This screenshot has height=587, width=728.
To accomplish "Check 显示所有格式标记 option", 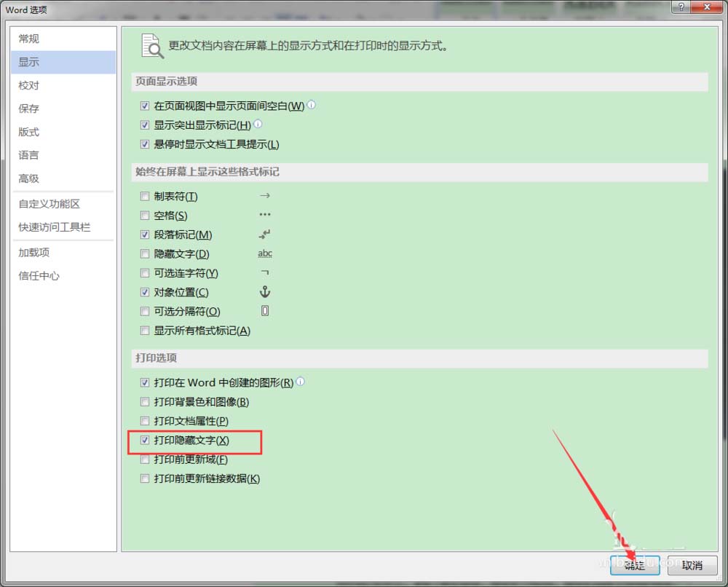I will (145, 331).
